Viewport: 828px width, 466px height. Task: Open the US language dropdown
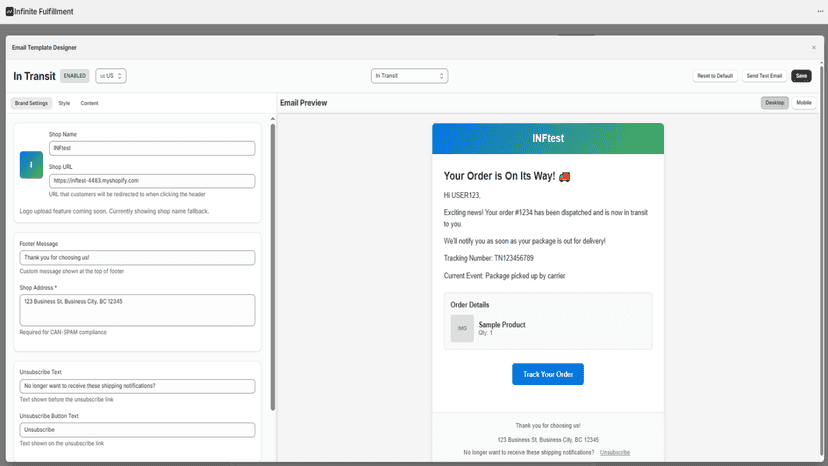click(110, 76)
